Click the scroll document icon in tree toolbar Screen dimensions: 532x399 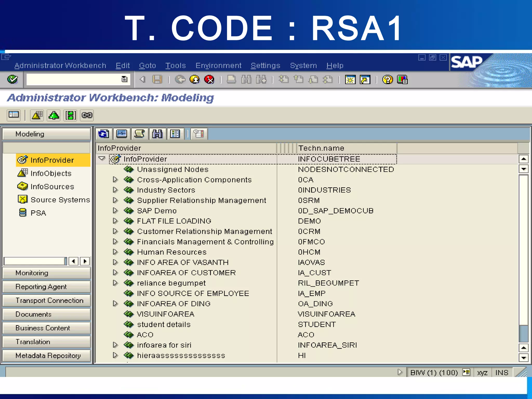pyautogui.click(x=139, y=134)
